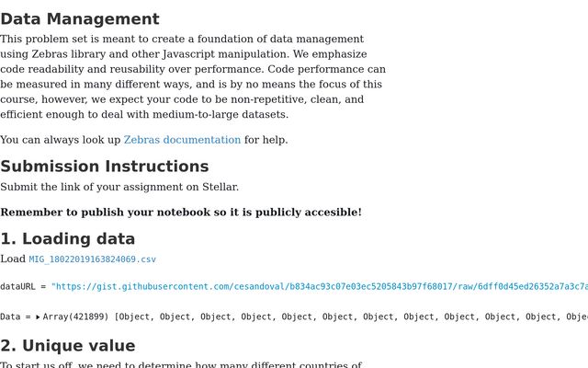The height and width of the screenshot is (368, 588).
Task: Open the MIG_18022019163824069.csv file link
Action: 92,259
